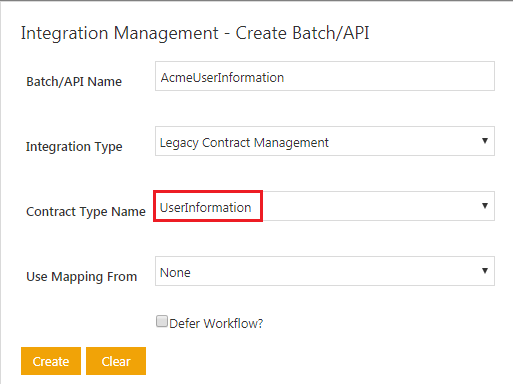Click the Batch/API Name label

tap(74, 82)
